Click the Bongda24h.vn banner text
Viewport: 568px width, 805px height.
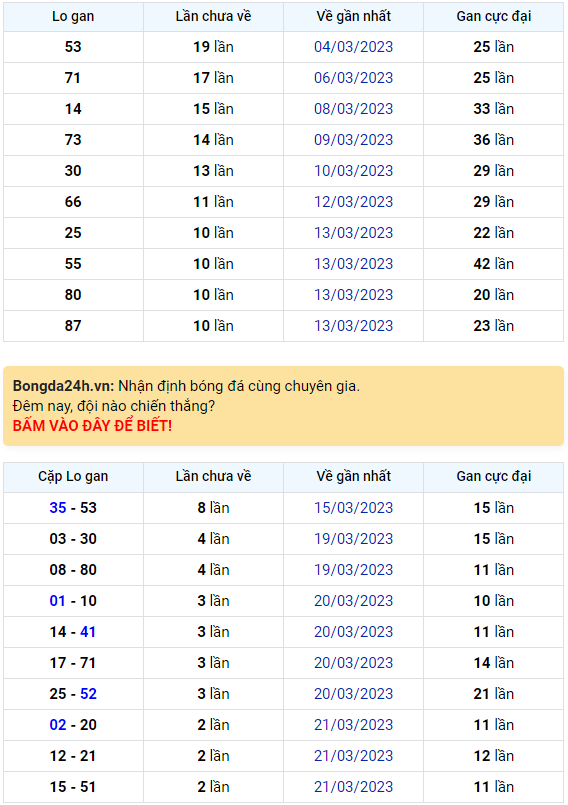(x=186, y=386)
